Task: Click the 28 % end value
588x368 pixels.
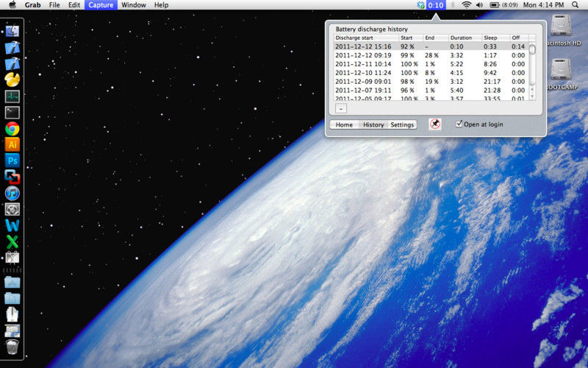Action: (x=431, y=55)
